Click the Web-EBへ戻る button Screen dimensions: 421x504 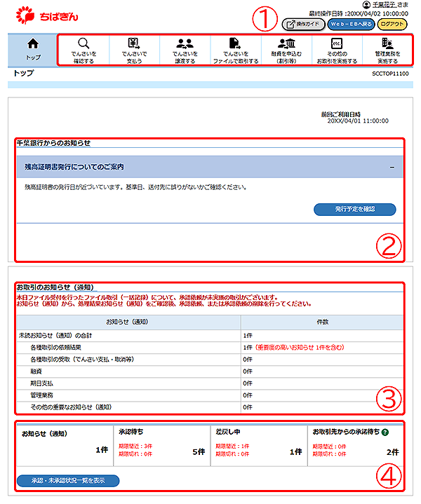point(350,24)
